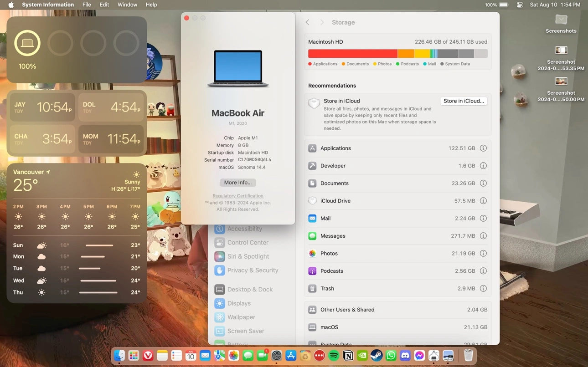Show info for Trash storage
Screen dimensions: 588x367
click(x=483, y=289)
